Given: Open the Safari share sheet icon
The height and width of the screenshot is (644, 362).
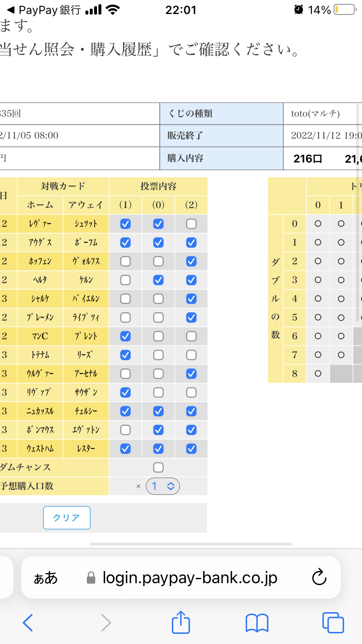Looking at the screenshot, I should click(181, 622).
